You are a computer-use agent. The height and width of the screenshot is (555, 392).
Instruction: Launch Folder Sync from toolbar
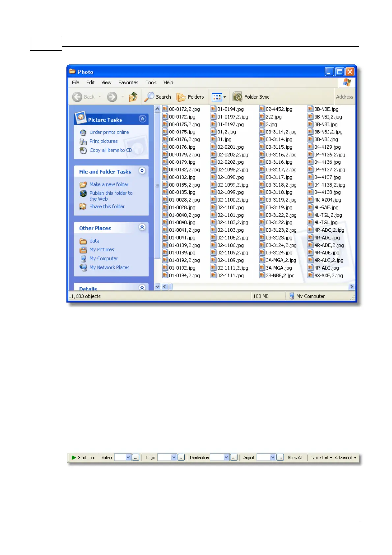pyautogui.click(x=251, y=97)
